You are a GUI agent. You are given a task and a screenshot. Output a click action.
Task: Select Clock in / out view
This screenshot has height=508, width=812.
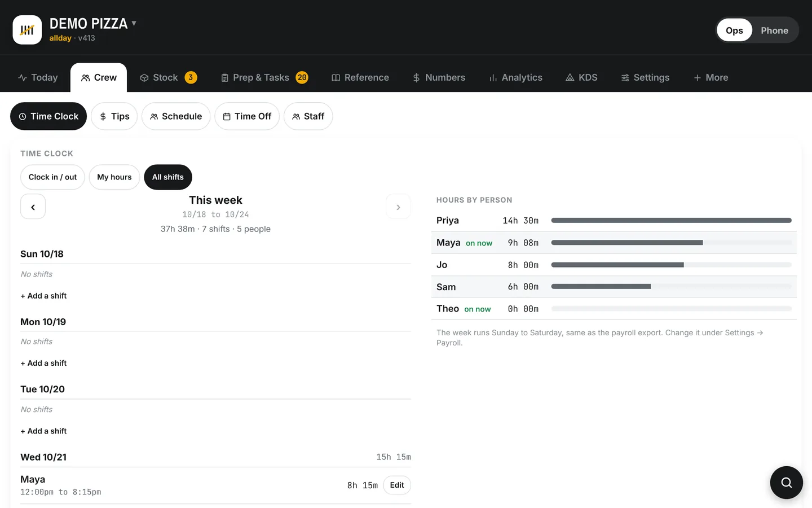coord(52,177)
